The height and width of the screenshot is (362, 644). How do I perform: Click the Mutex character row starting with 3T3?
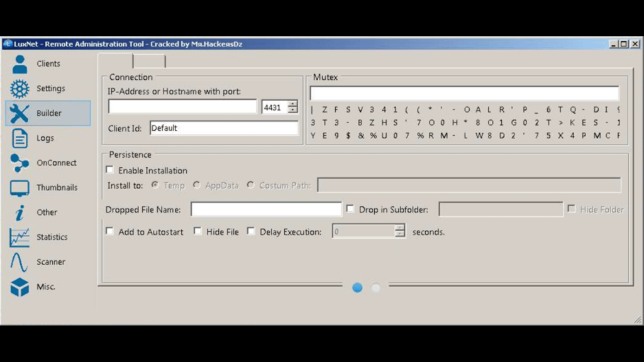click(x=465, y=123)
